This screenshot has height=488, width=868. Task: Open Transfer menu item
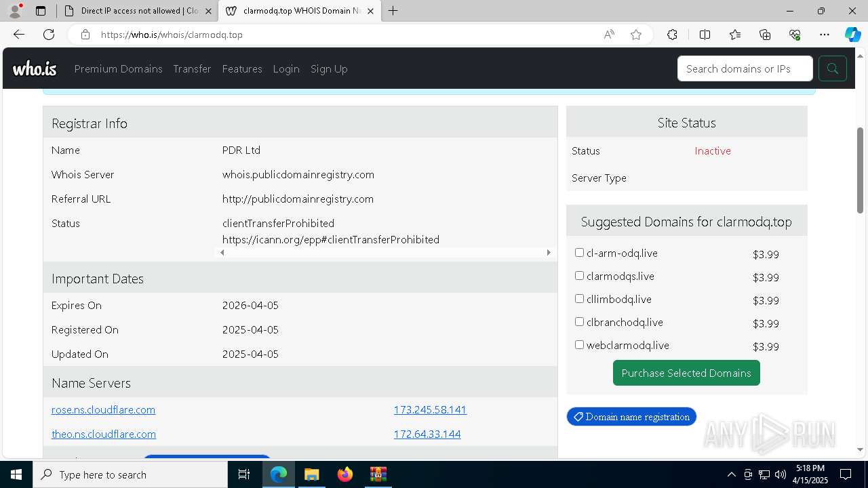tap(192, 68)
